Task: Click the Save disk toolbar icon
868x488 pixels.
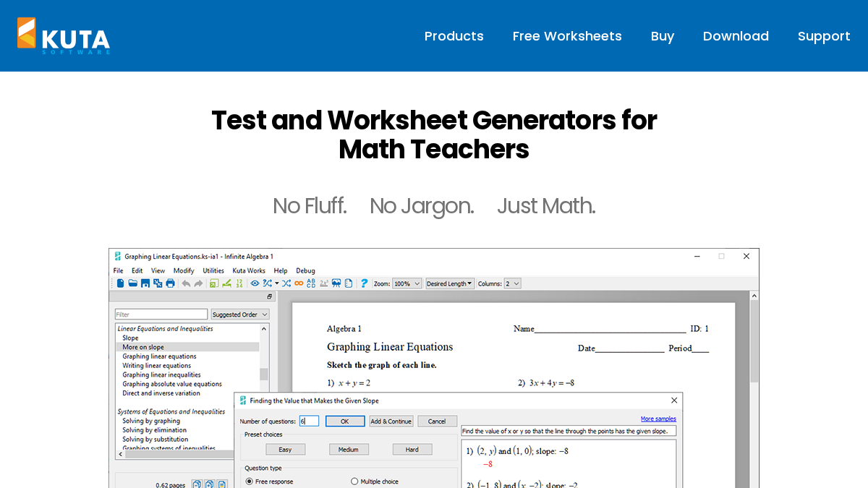Action: click(145, 283)
